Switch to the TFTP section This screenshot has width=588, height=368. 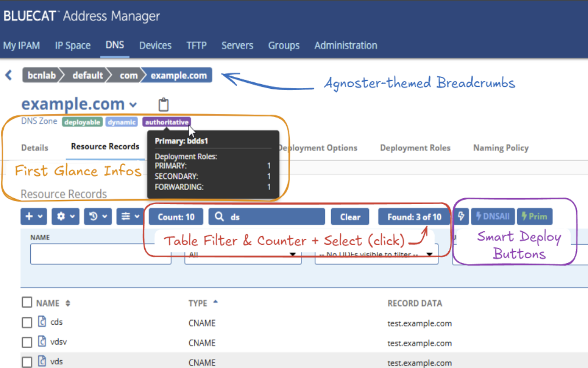[197, 46]
